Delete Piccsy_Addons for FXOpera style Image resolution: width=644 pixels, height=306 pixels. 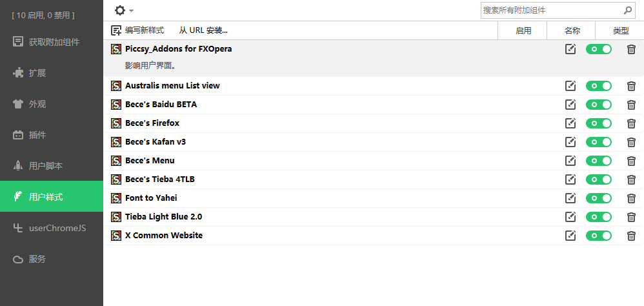tap(631, 49)
